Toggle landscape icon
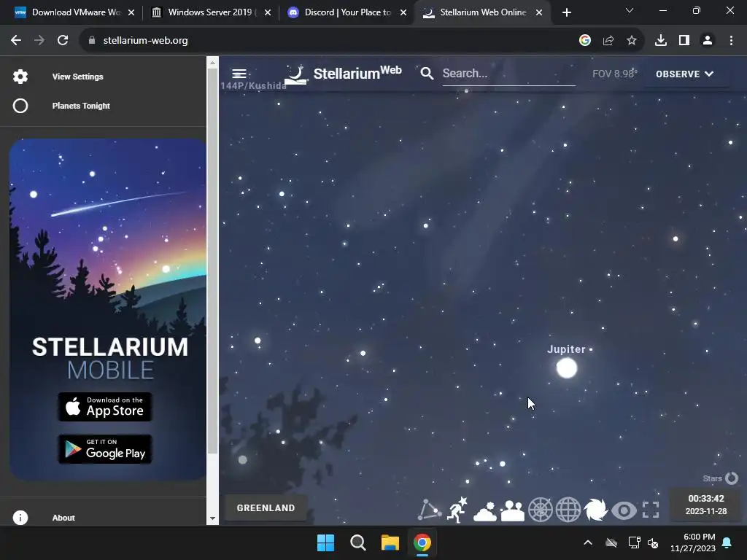Screen dimensions: 747x560 tap(513, 510)
